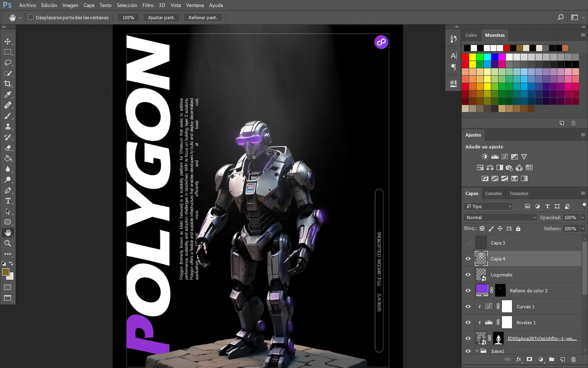Hide the base1 group
Viewport: 588px width, 368px height.
point(468,351)
